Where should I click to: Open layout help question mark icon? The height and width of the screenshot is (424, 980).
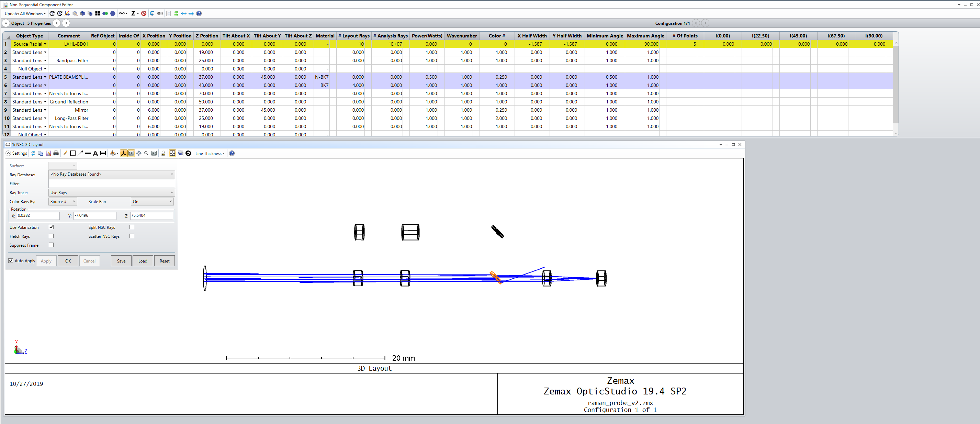tap(232, 153)
